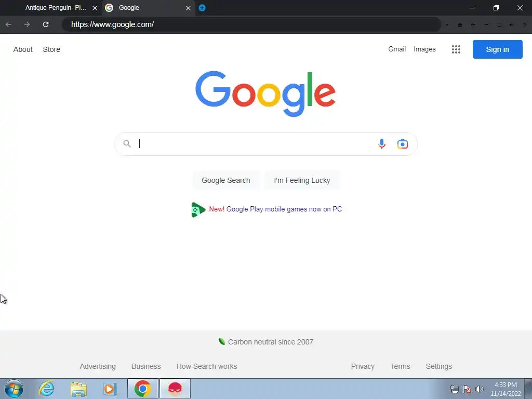Open Carbon neutral since 2007 link

pos(270,342)
